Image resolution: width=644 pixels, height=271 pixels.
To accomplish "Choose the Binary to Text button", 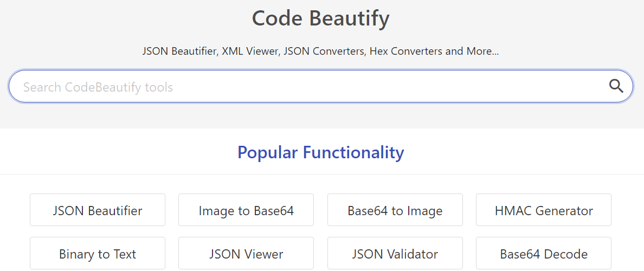I will pyautogui.click(x=98, y=254).
